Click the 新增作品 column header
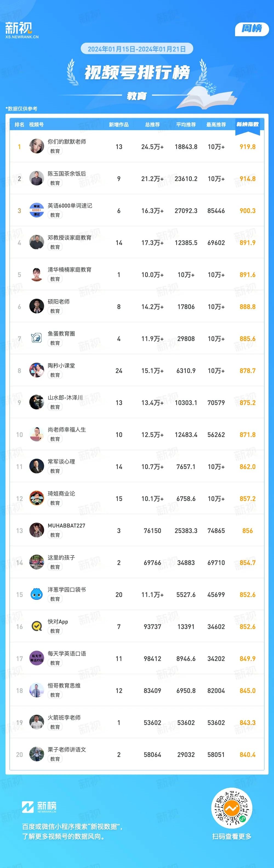Viewport: 274px width, 868px height. click(x=119, y=125)
